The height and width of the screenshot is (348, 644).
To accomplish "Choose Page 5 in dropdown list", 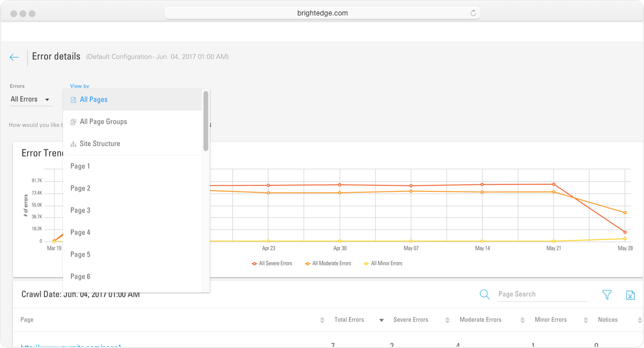I will (x=81, y=255).
